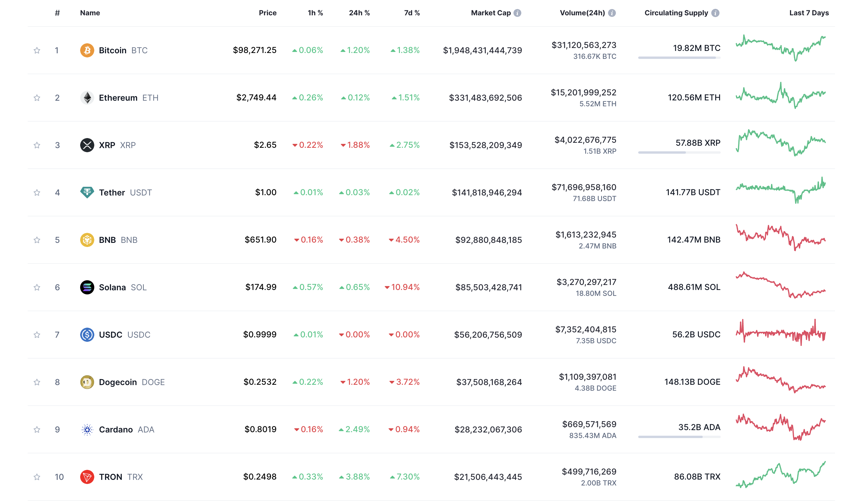Image resolution: width=868 pixels, height=504 pixels.
Task: Open the USDC coin name link
Action: [110, 335]
